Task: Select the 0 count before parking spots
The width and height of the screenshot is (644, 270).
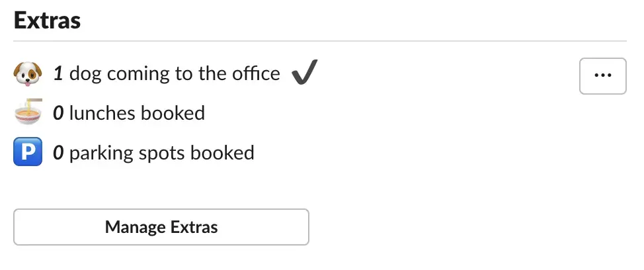Action: 58,153
